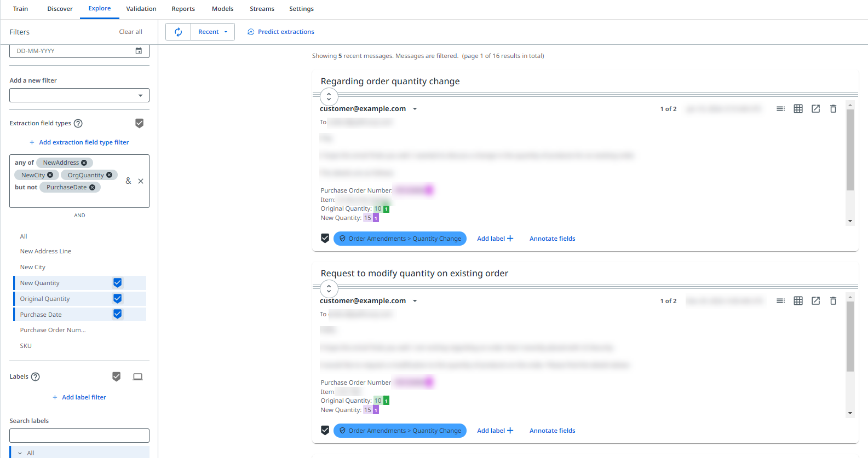Toggle the Purchase Date checkbox
Screen dimensions: 868x458
coord(117,314)
